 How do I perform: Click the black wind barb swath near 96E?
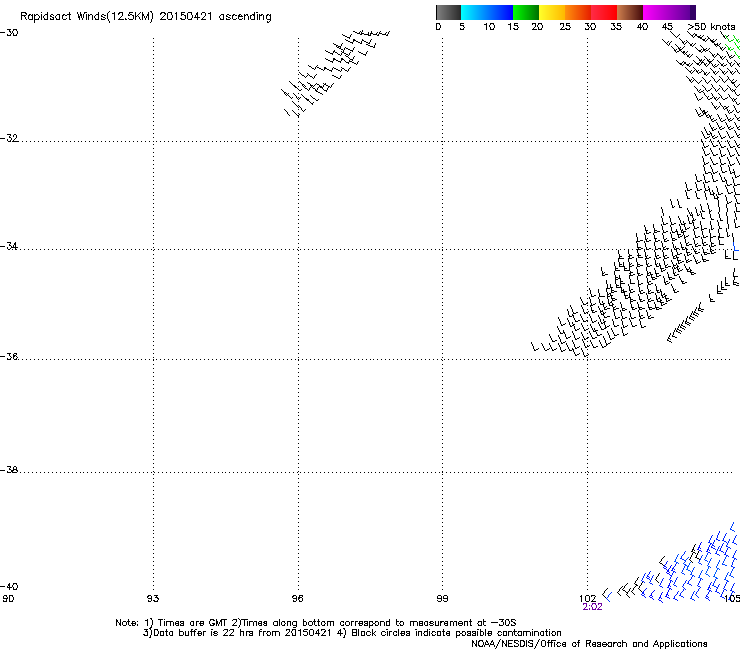pyautogui.click(x=335, y=73)
